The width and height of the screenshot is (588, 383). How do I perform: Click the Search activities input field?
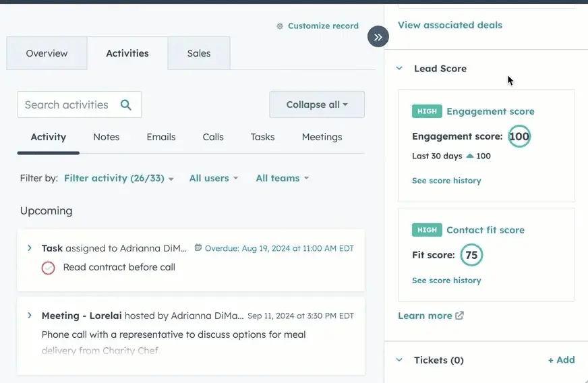pos(67,105)
